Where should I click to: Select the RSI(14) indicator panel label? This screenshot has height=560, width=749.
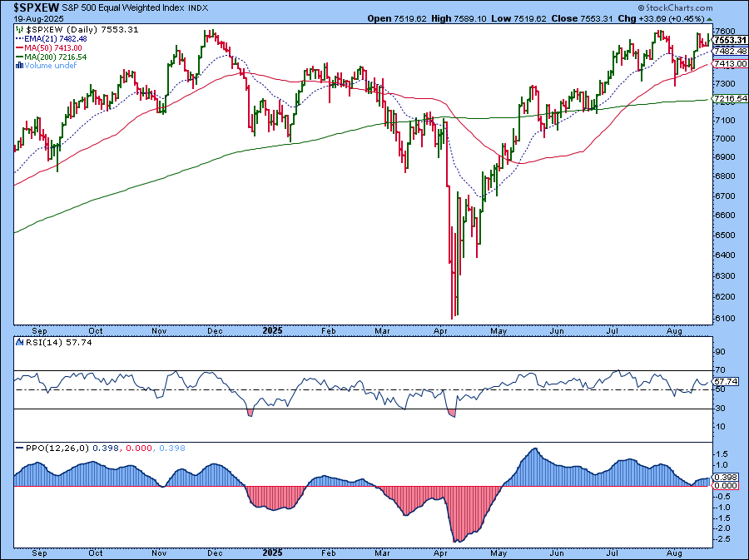pos(33,342)
